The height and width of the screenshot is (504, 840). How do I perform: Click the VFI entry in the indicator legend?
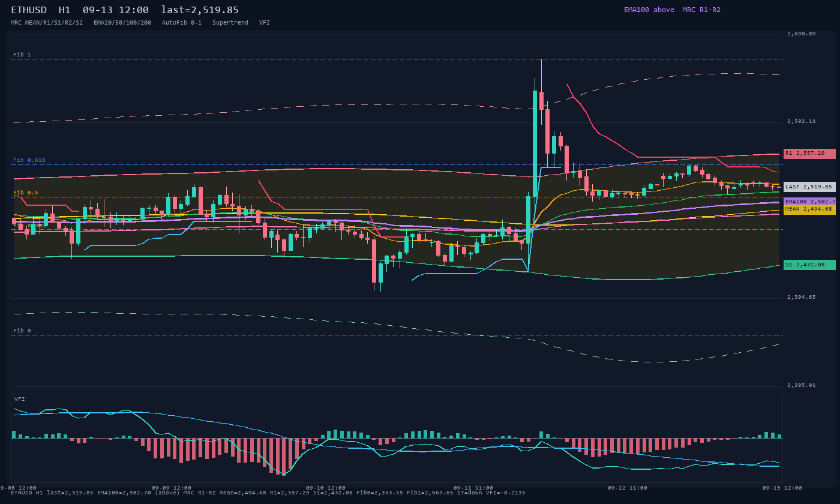coord(265,23)
